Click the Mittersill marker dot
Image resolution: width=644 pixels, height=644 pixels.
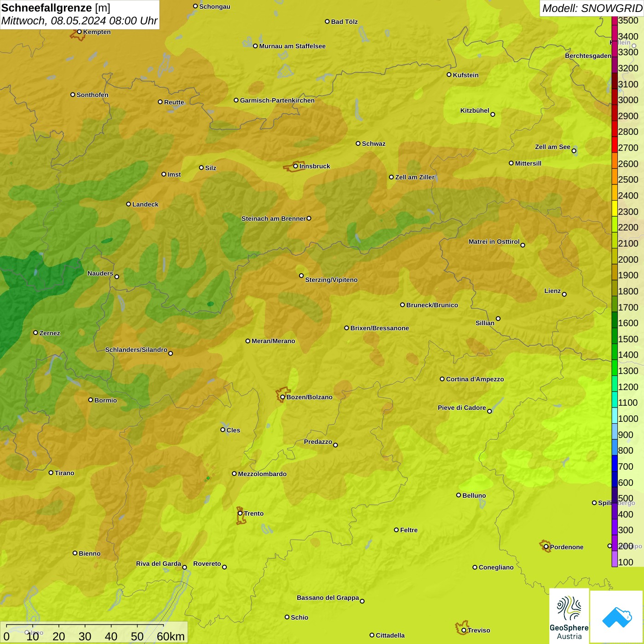point(511,163)
